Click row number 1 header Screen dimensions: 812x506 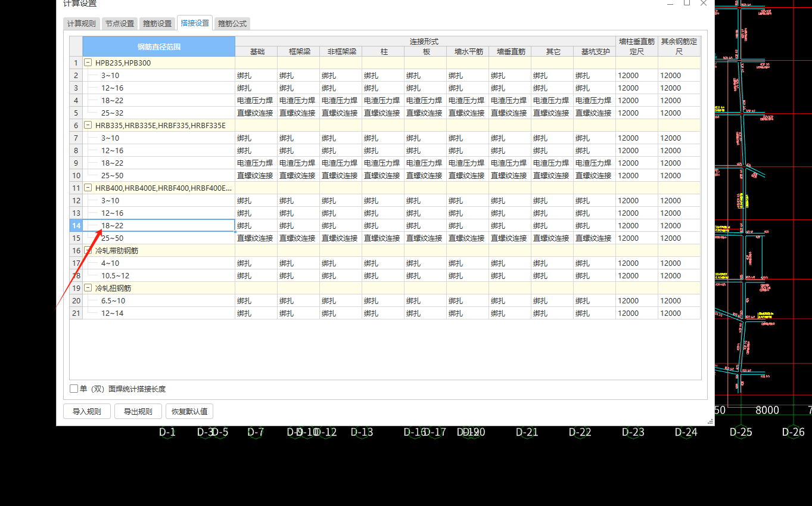point(76,63)
